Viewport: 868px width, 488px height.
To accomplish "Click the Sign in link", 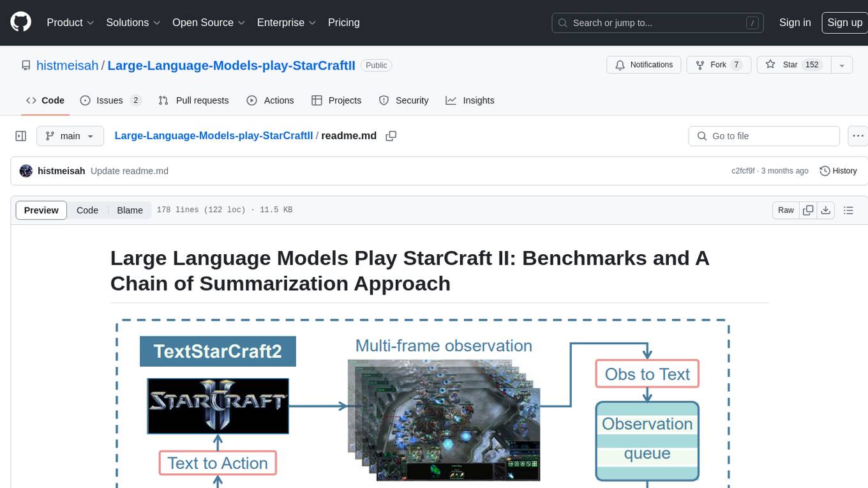I will pos(795,22).
